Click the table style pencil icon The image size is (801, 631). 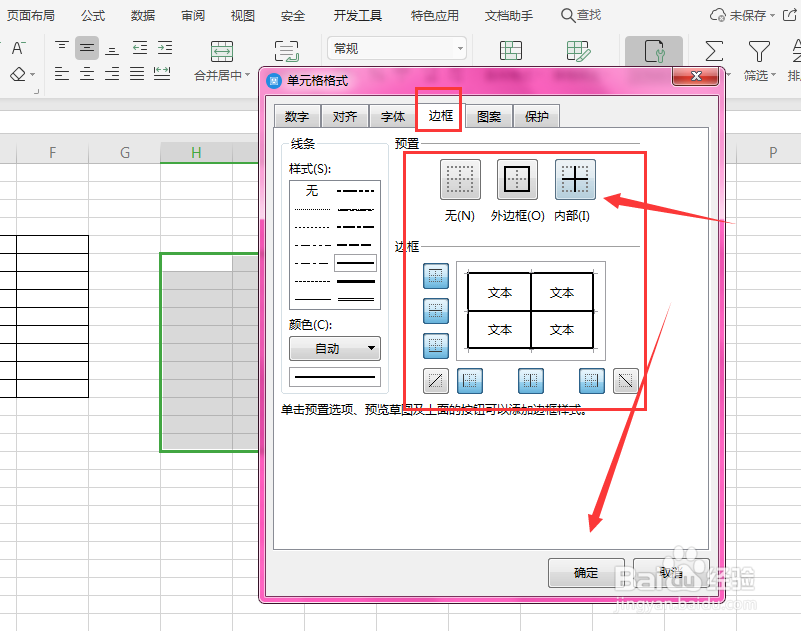point(578,51)
